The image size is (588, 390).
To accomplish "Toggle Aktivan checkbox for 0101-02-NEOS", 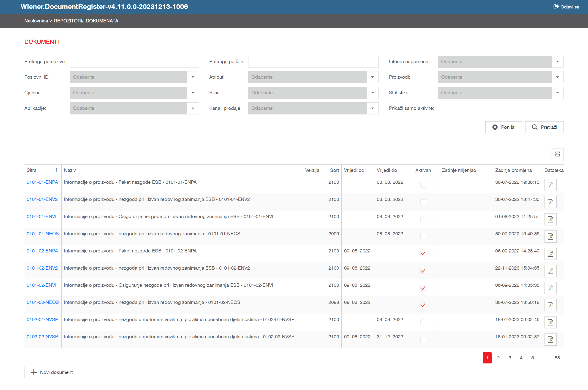I will (423, 305).
